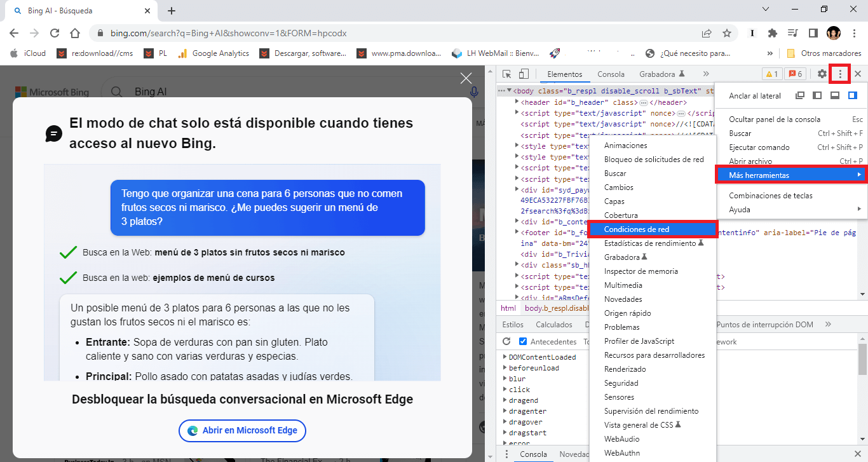Click the event listeners pane scrollbar

point(862,360)
